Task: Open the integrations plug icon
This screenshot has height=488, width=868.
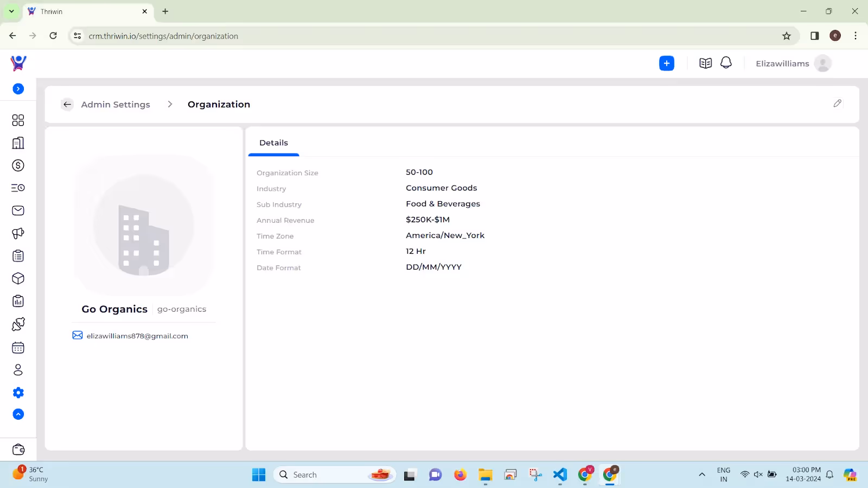Action: [18, 324]
